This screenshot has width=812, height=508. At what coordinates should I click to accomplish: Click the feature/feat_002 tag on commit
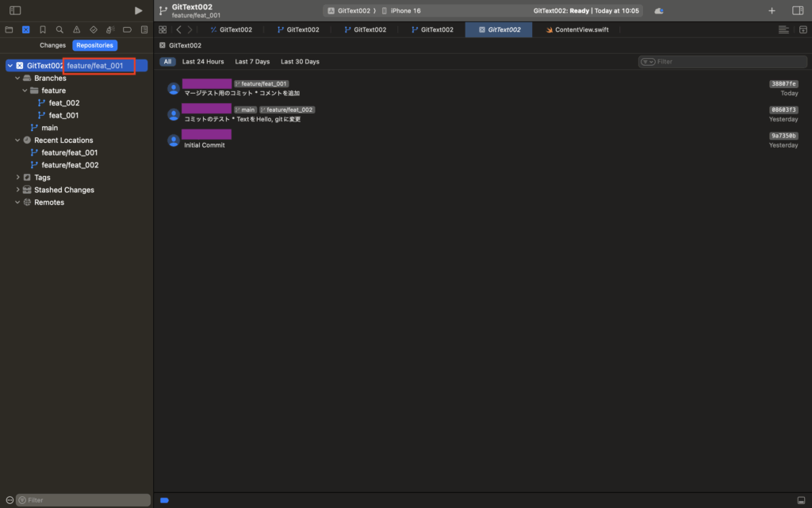pos(287,110)
